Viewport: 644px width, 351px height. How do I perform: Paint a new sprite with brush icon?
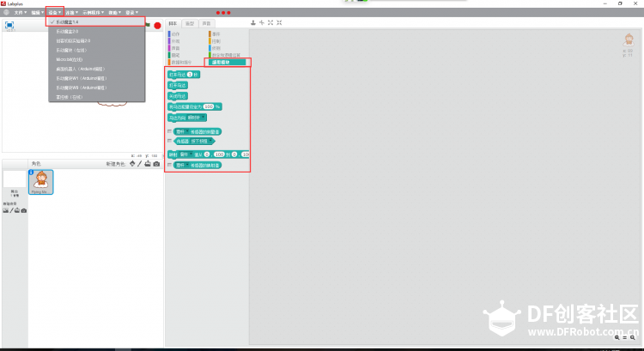point(140,164)
